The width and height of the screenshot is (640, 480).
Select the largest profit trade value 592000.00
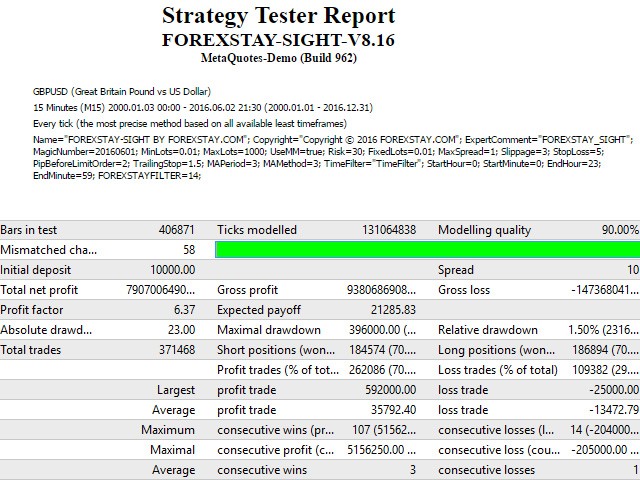click(391, 390)
